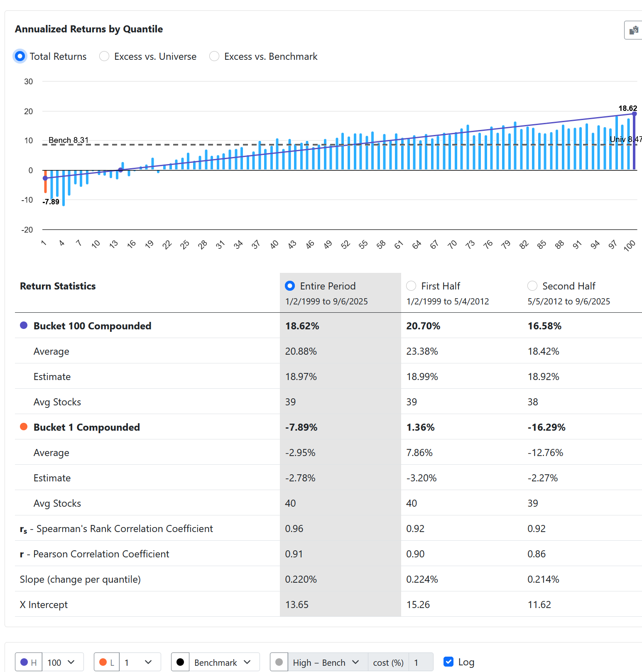Click the -7.89 regression line start point
The height and width of the screenshot is (672, 642).
coord(45,178)
